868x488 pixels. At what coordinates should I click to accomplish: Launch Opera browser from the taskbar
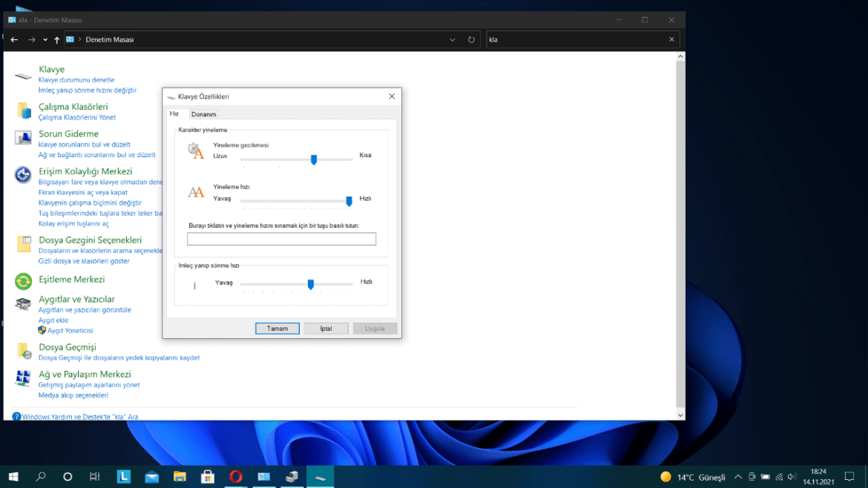click(x=235, y=476)
